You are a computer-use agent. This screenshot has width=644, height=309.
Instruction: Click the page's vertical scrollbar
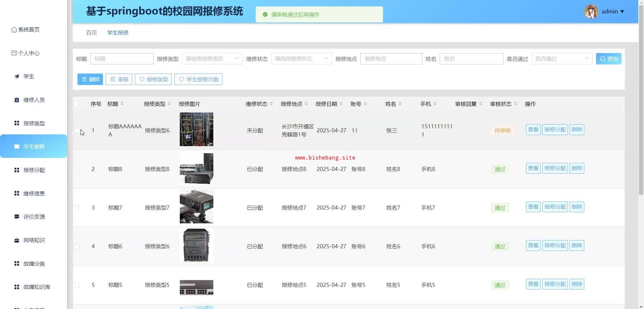[641, 101]
